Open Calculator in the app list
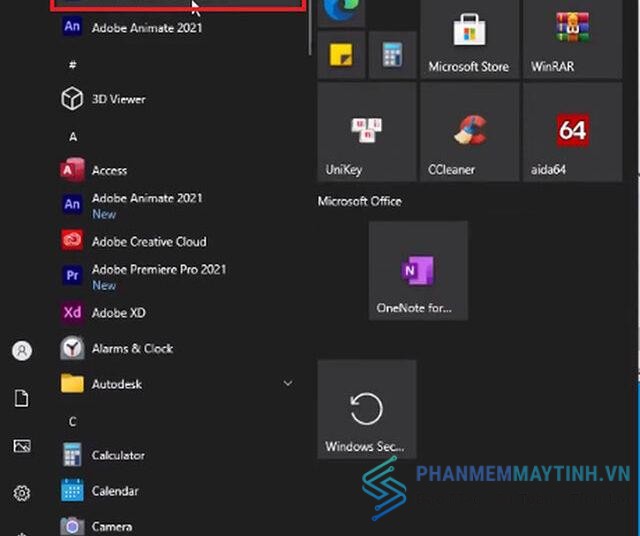 click(x=180, y=455)
